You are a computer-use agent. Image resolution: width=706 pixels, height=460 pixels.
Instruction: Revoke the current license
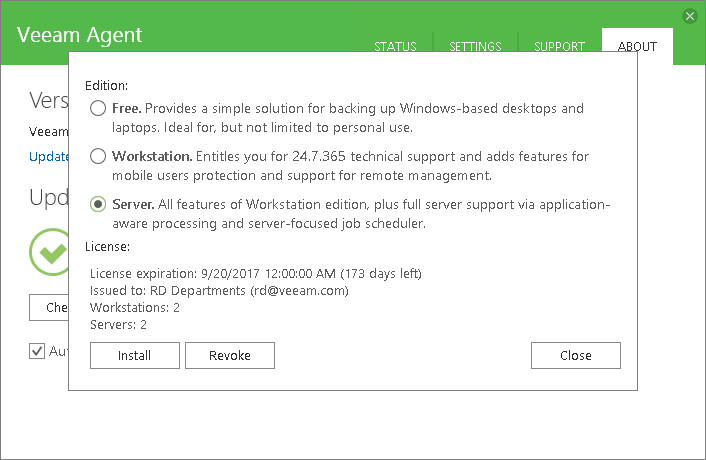(x=229, y=355)
